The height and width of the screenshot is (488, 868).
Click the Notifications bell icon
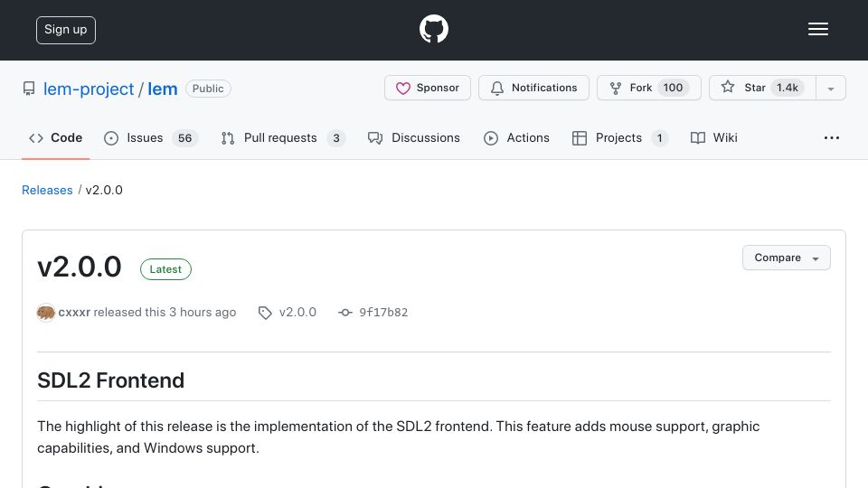[497, 89]
